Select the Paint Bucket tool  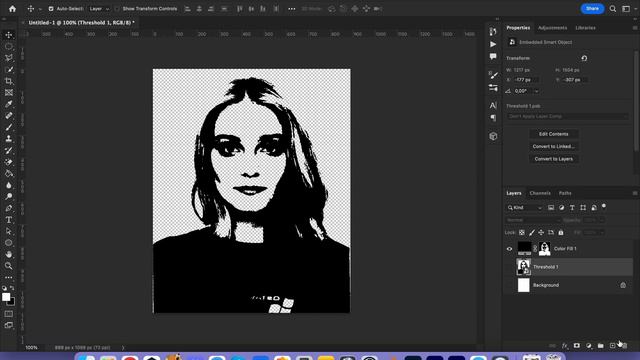(9, 173)
